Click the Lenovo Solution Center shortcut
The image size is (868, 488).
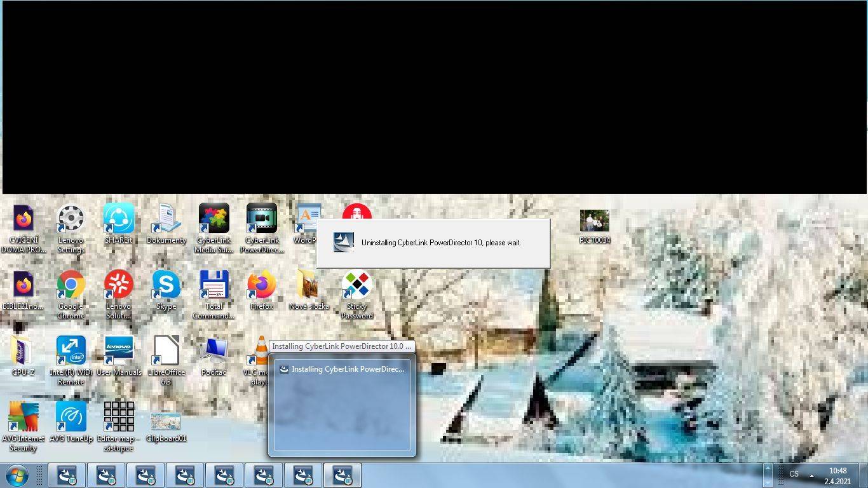[x=118, y=294]
